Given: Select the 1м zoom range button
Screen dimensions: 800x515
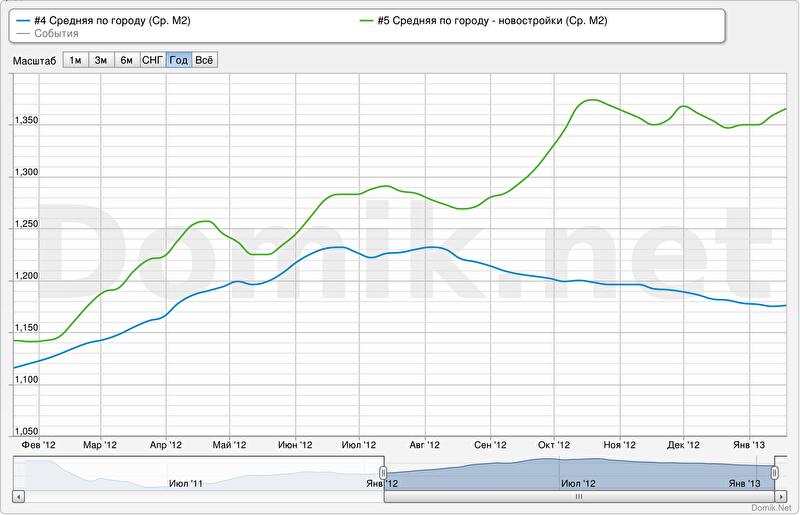Looking at the screenshot, I should coord(75,60).
